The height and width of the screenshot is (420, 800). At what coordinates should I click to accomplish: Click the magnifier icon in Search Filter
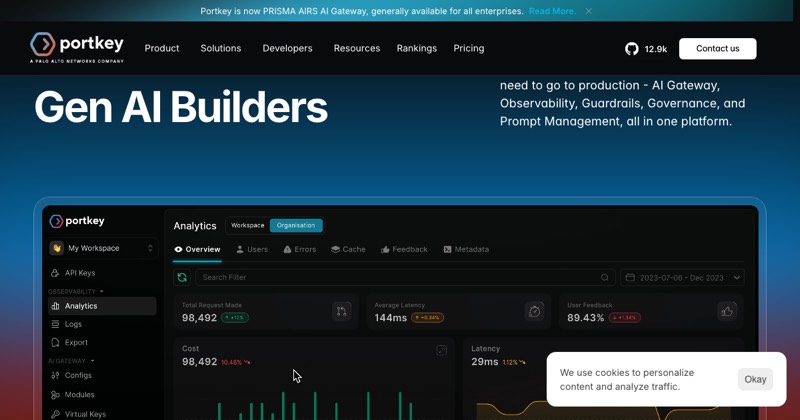click(605, 278)
